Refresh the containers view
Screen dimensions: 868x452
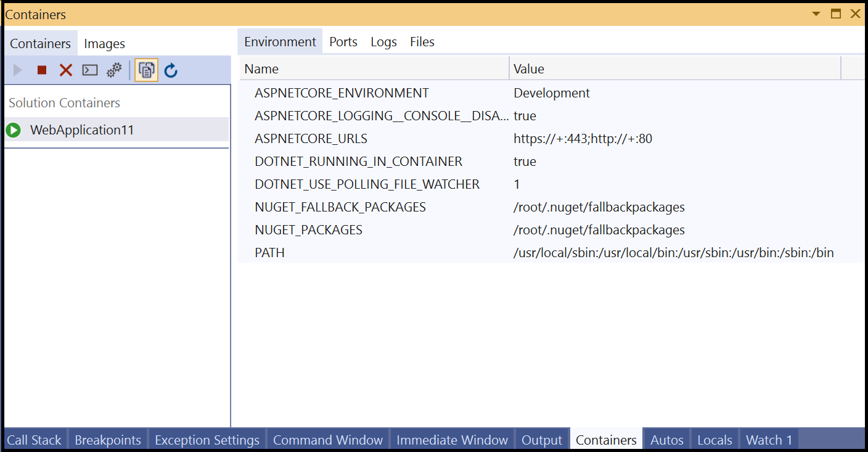tap(171, 70)
